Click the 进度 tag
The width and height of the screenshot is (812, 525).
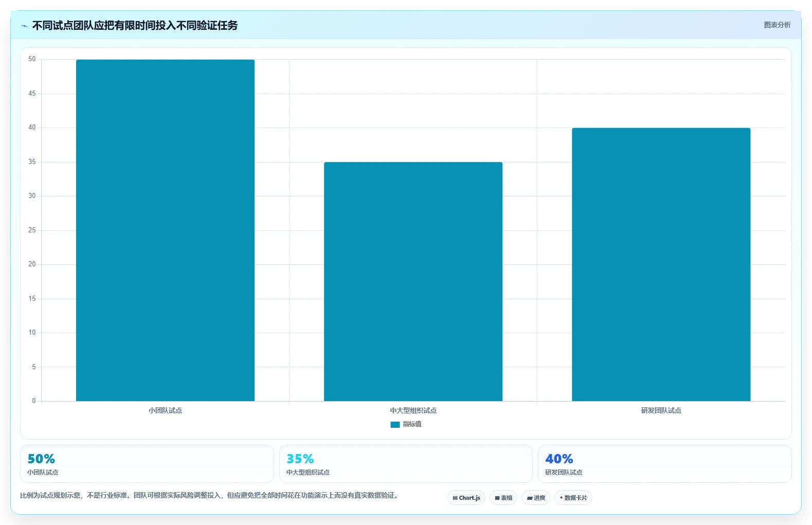pyautogui.click(x=536, y=498)
